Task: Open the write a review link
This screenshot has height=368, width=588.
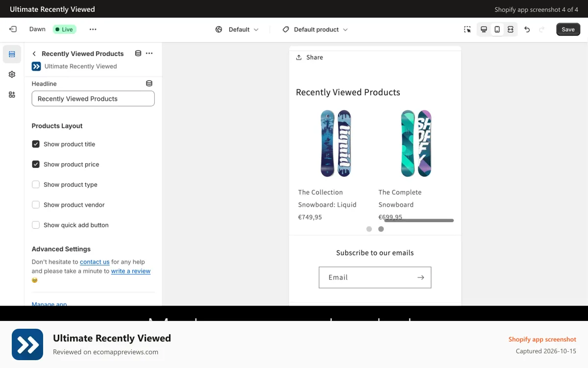Action: coord(131,271)
